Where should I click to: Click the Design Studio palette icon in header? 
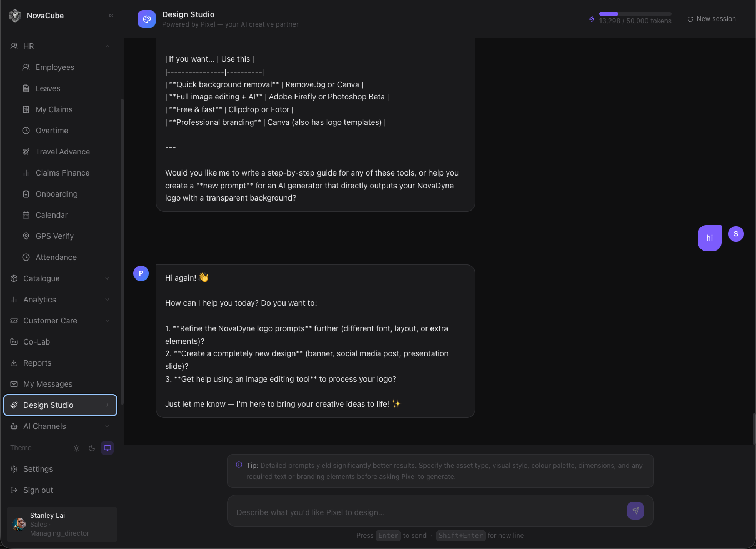tap(147, 19)
